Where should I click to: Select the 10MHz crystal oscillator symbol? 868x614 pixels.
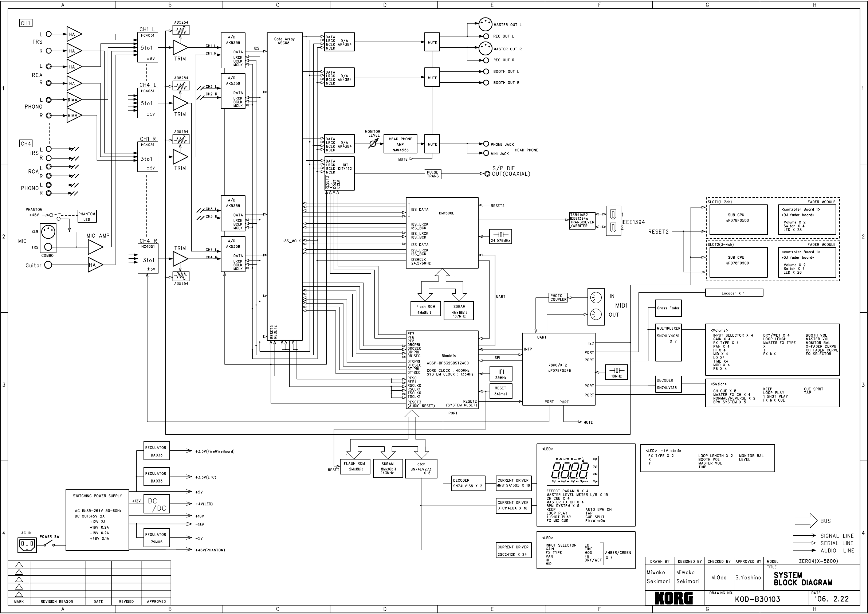click(x=617, y=372)
